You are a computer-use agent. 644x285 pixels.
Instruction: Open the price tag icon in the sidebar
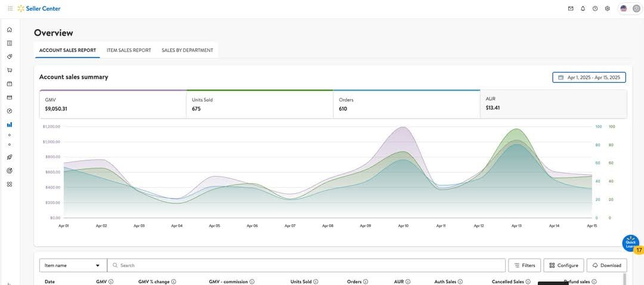click(10, 57)
